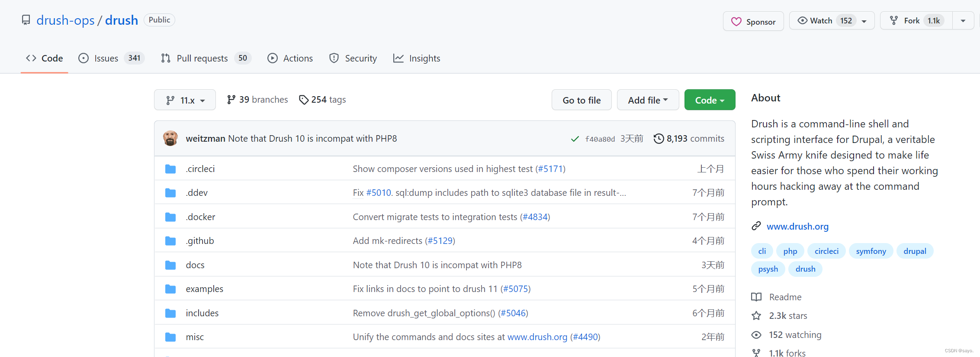Image resolution: width=980 pixels, height=357 pixels.
Task: Click the misc folder icon
Action: (x=170, y=337)
